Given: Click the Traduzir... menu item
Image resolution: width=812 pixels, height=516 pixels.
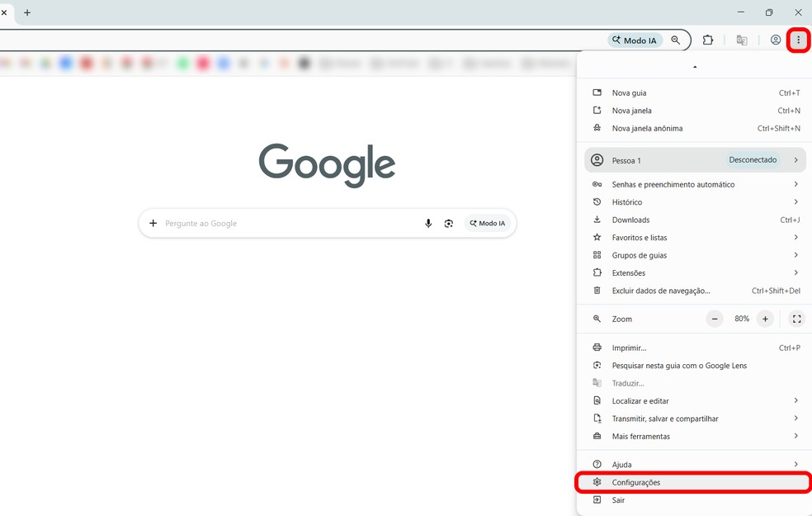Looking at the screenshot, I should point(695,383).
